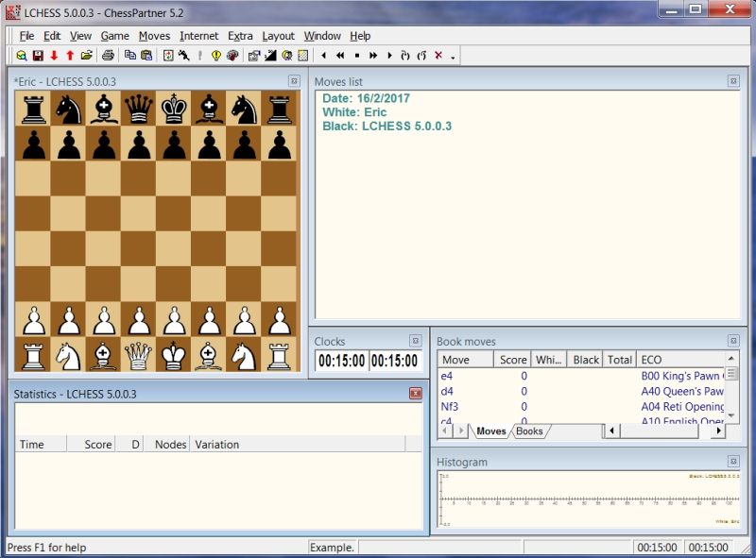
Task: Save the game with the floppy disk icon
Action: pos(38,56)
